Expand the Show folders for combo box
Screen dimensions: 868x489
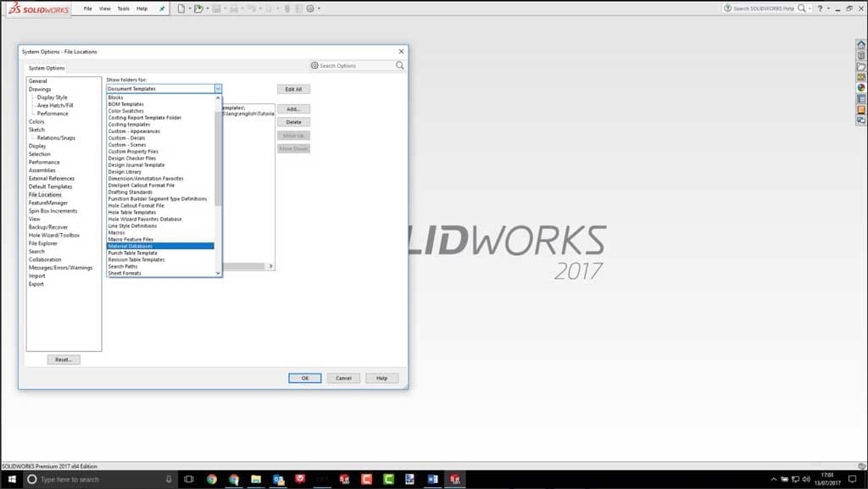[x=218, y=88]
